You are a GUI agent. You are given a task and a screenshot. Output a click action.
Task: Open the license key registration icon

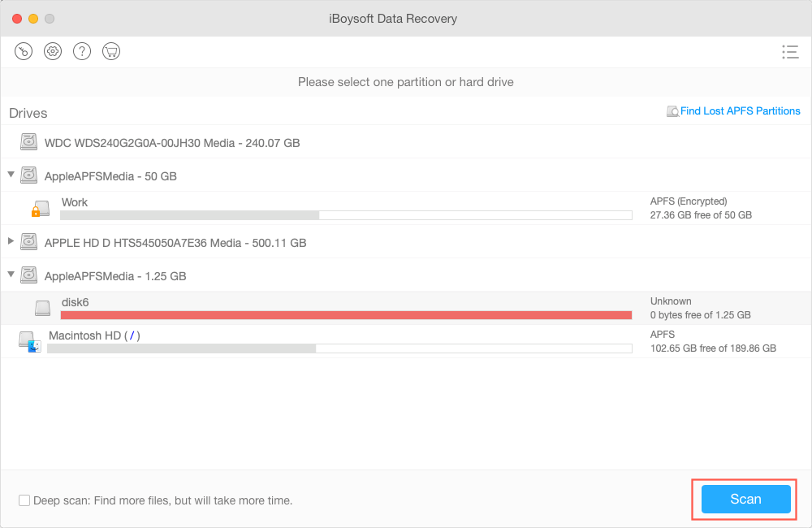[x=23, y=50]
